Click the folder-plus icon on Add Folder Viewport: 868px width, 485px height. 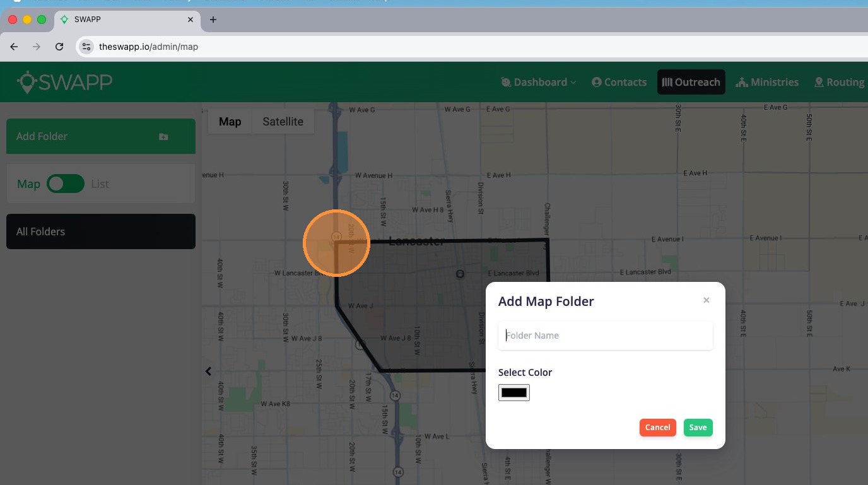(x=163, y=136)
